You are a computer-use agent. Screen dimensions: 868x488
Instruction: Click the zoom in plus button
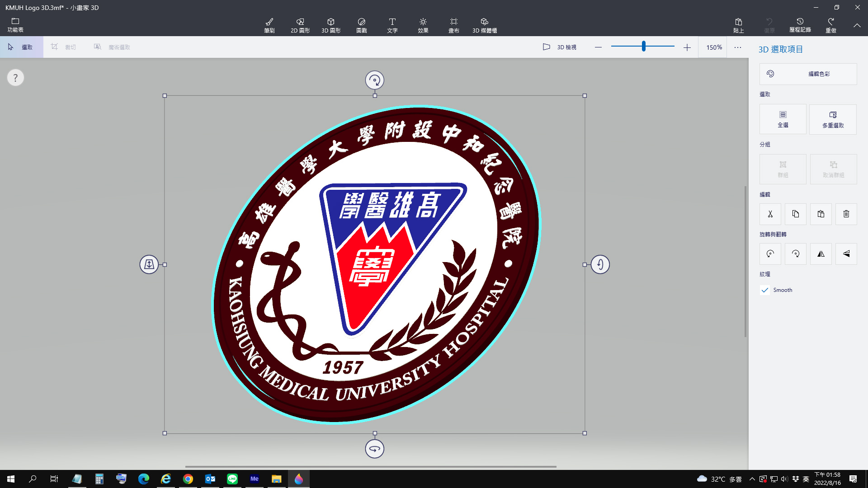coord(687,47)
